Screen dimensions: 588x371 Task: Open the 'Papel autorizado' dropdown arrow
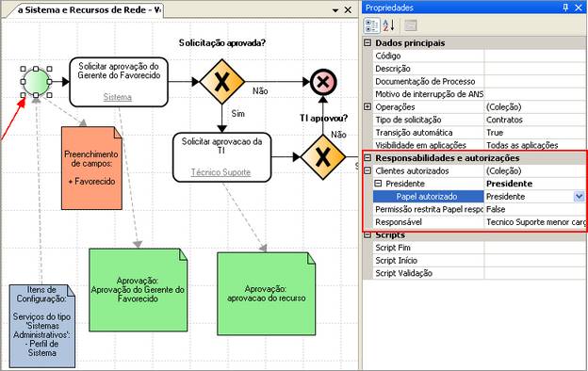coord(579,197)
